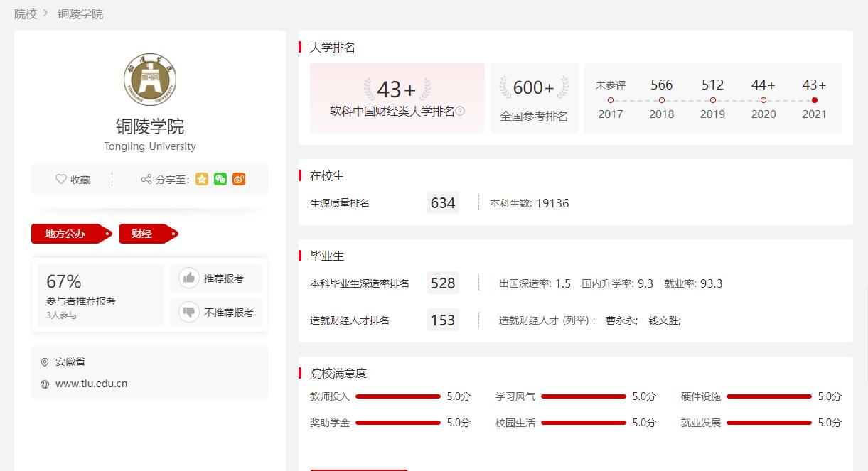Toggle 不推荐报考 thumbs-down option
This screenshot has height=471, width=868.
coord(215,312)
